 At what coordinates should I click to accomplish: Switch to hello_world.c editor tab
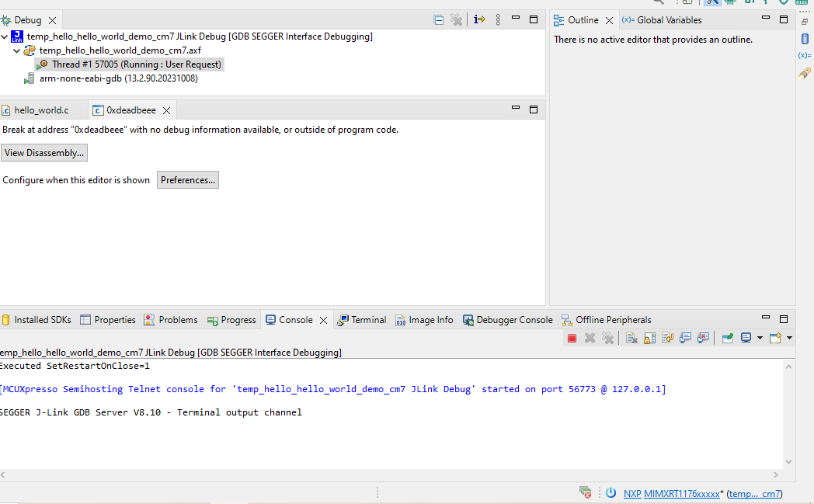click(41, 110)
